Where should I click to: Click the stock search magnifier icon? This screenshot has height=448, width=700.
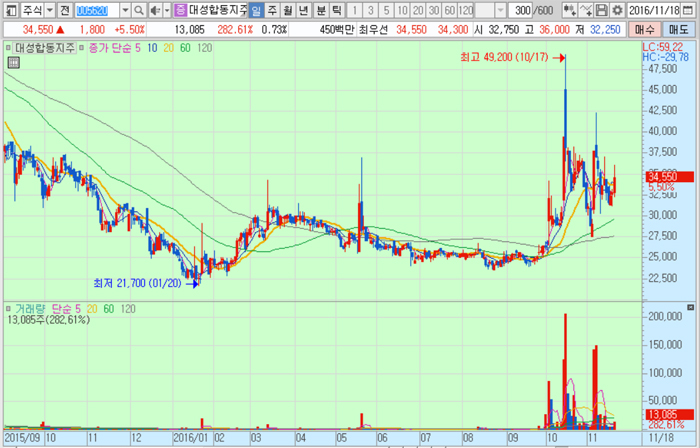[140, 10]
